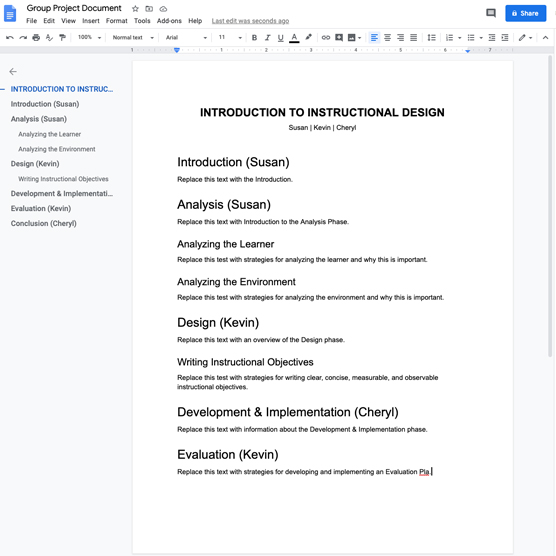The height and width of the screenshot is (556, 556).
Task: Rename the Group Project Document title
Action: [74, 8]
